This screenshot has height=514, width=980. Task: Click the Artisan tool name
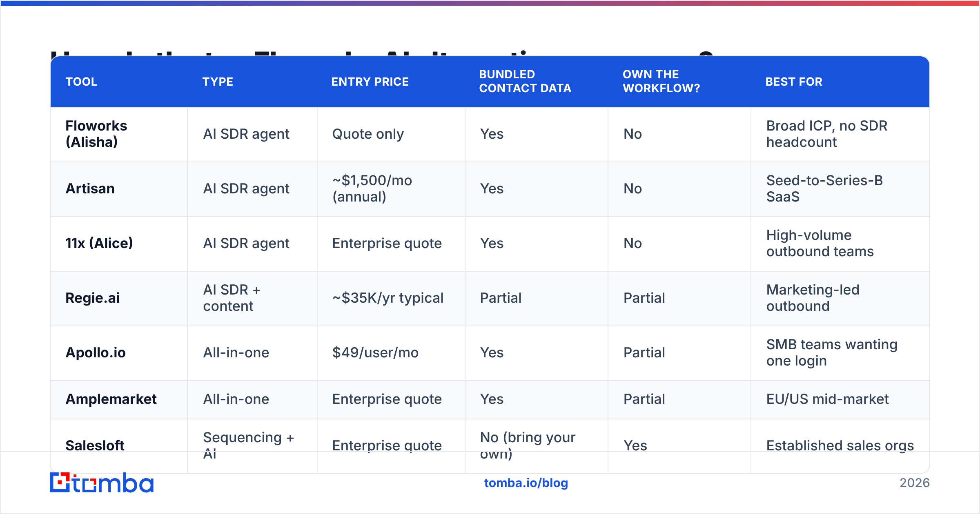(90, 188)
